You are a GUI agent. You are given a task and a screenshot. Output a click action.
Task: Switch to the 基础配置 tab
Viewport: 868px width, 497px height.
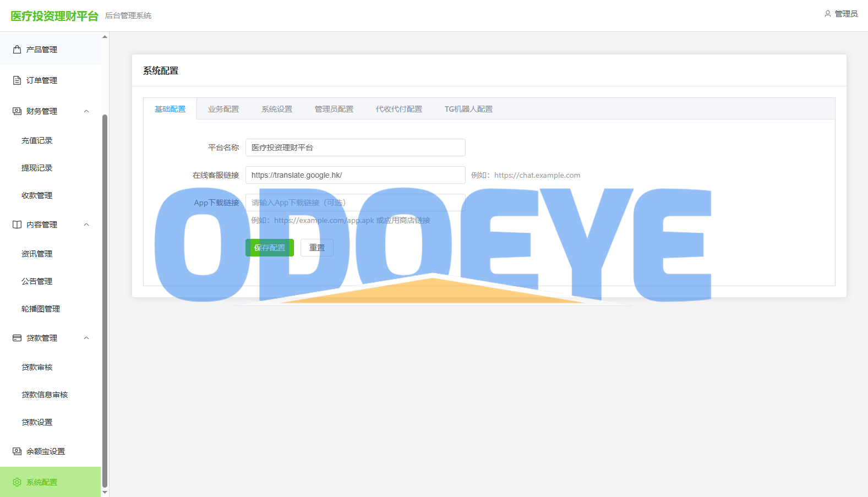point(170,109)
